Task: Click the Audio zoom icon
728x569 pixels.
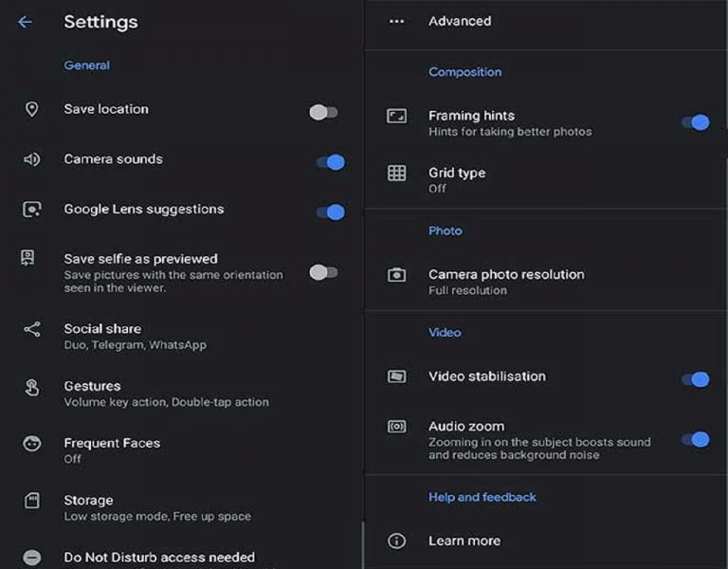Action: point(396,427)
